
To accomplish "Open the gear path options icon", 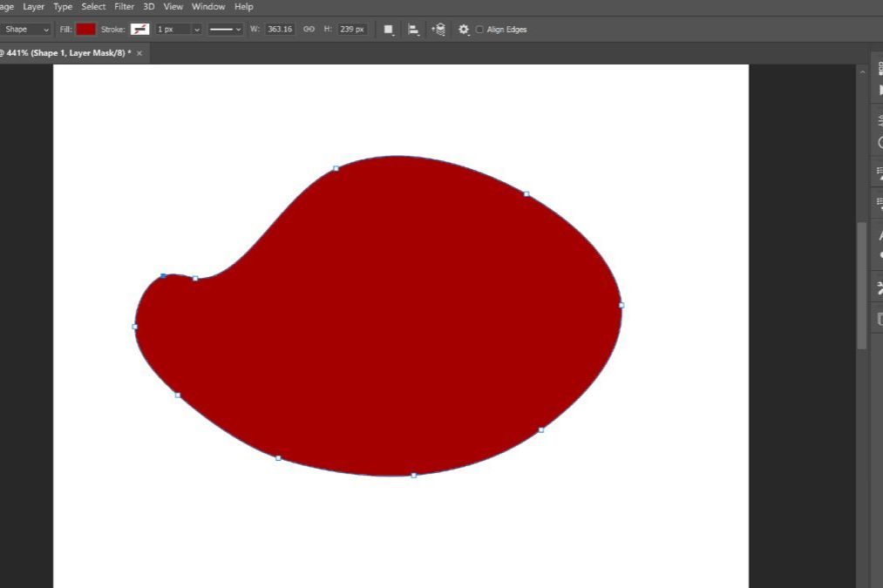I will pos(464,30).
